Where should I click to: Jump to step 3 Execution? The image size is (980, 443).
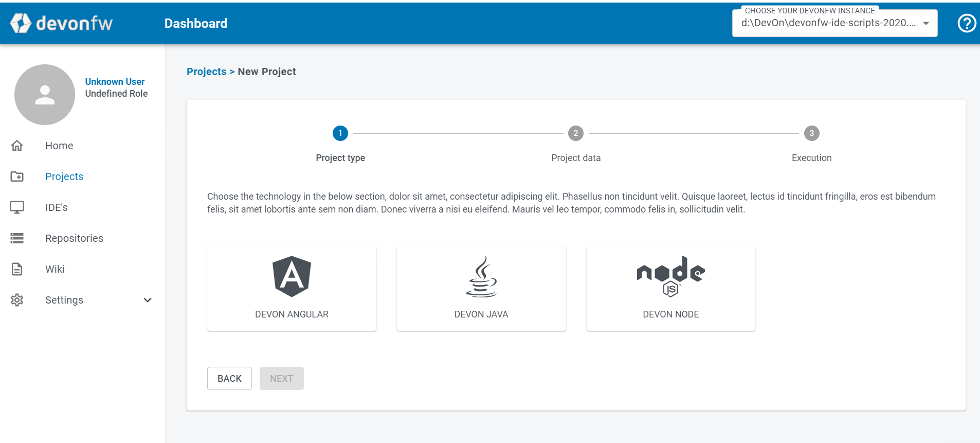(x=811, y=133)
